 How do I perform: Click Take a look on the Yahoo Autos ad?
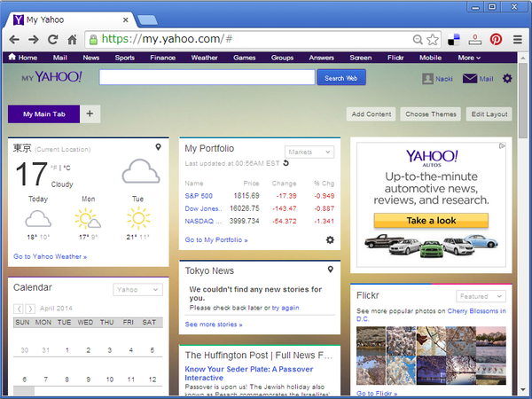[431, 221]
